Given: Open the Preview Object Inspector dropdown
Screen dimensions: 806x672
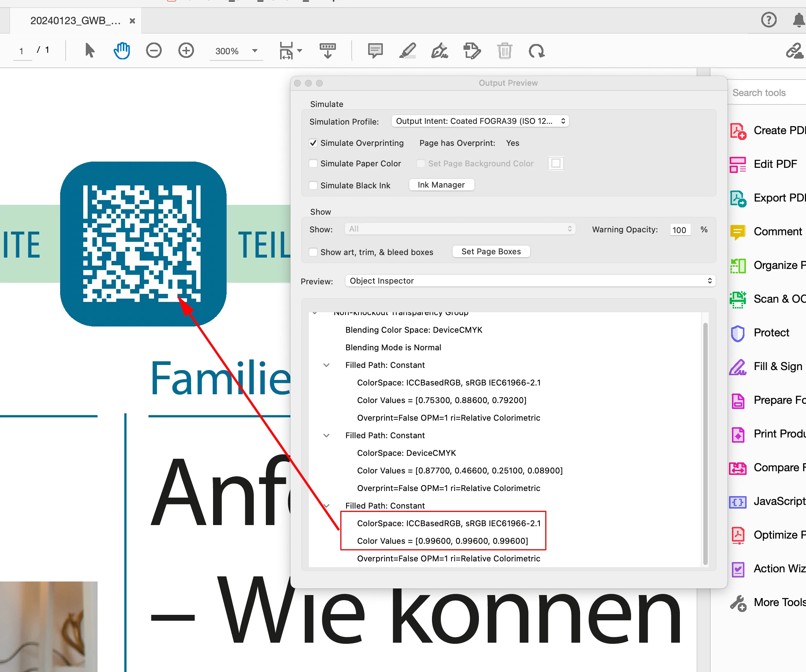Looking at the screenshot, I should [530, 281].
